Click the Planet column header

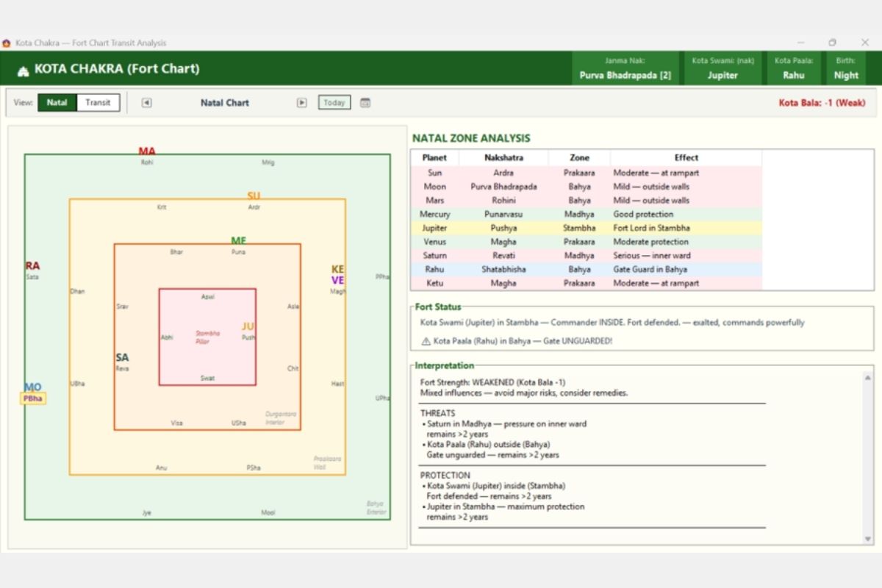click(x=434, y=157)
